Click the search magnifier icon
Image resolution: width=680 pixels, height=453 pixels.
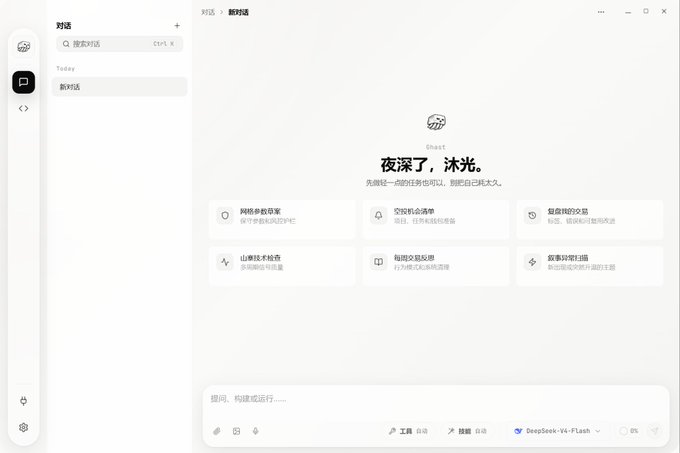click(66, 44)
